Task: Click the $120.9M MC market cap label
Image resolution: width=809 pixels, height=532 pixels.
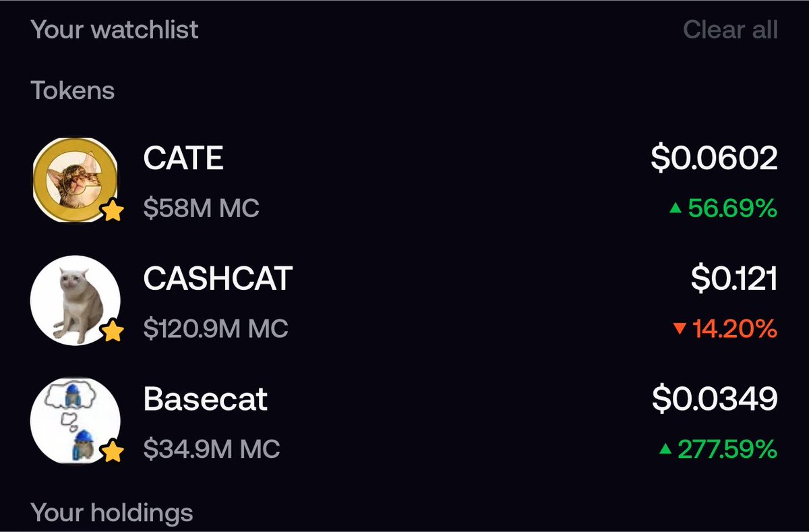Action: [216, 329]
